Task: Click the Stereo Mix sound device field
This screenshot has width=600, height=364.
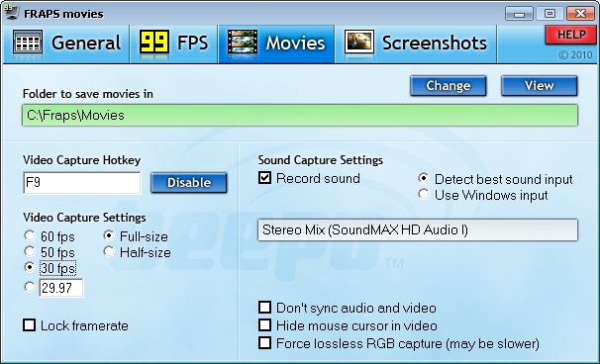Action: 418,229
